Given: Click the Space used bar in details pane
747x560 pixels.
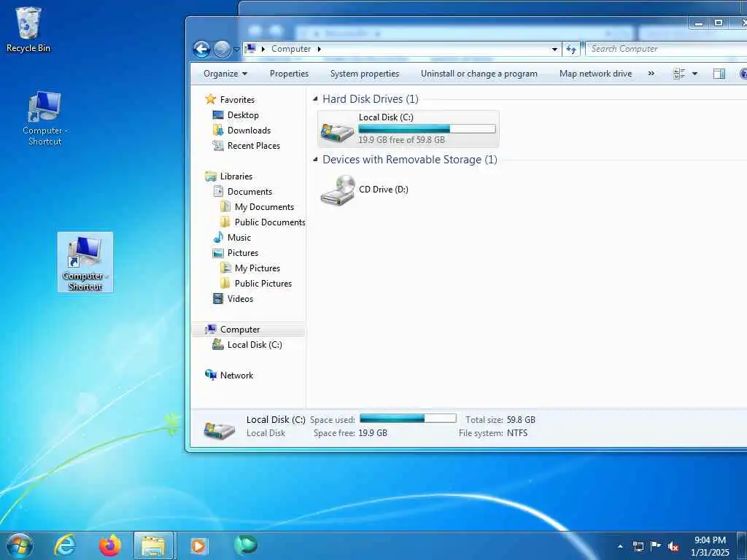Looking at the screenshot, I should point(408,419).
